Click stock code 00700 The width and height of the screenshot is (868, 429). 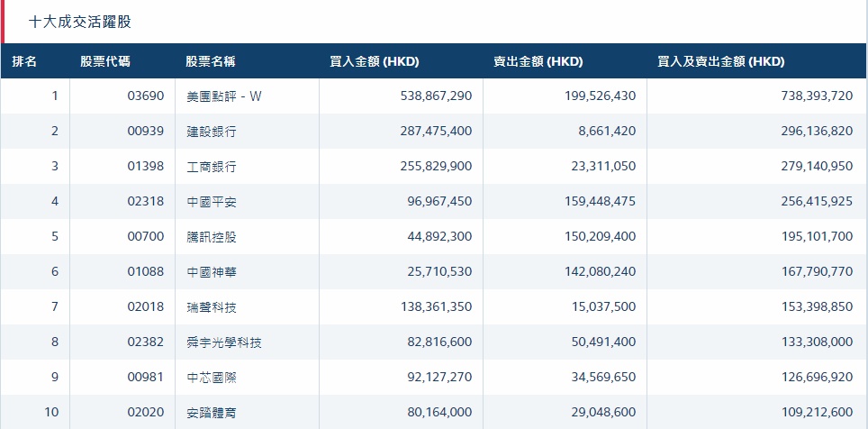point(145,237)
